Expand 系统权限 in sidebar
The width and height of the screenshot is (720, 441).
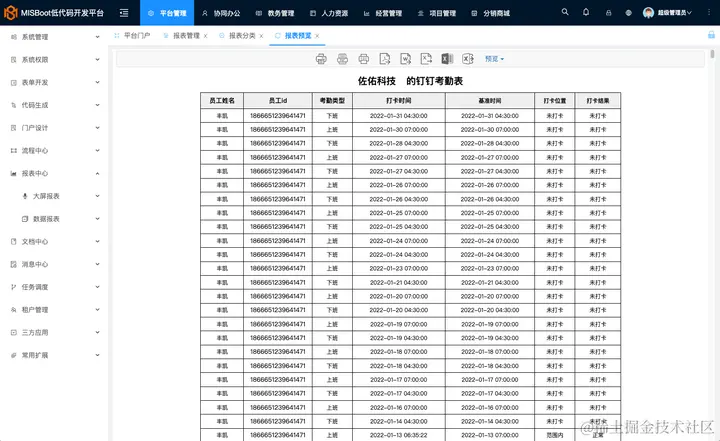(55, 59)
